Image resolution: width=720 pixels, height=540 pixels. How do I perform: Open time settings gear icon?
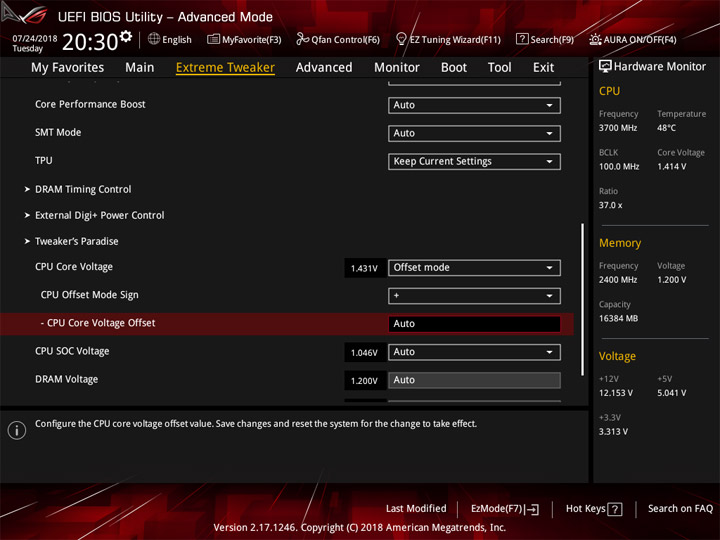click(126, 36)
